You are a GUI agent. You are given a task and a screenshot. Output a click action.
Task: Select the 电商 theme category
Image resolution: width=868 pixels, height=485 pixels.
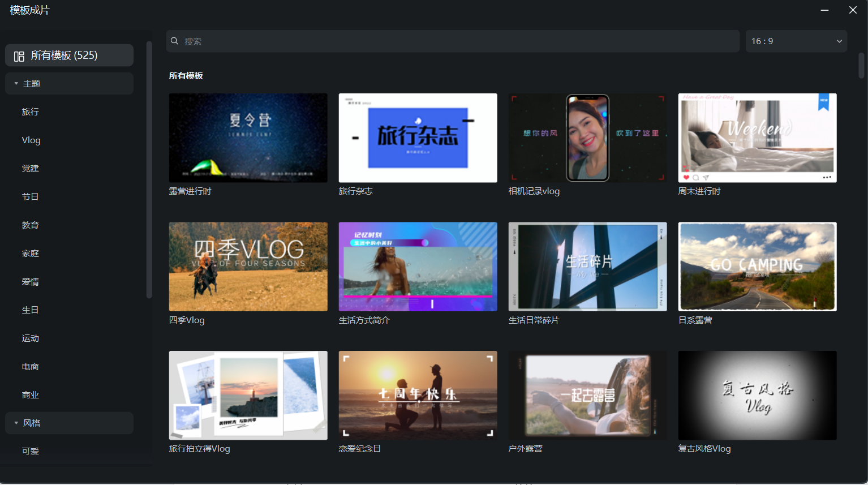pos(31,367)
